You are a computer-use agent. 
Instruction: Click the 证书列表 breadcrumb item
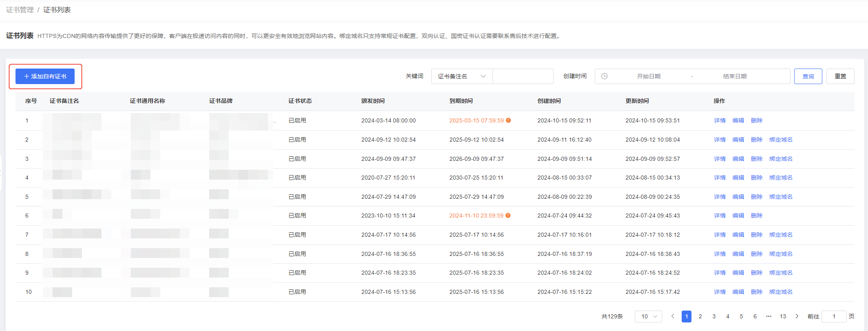[x=57, y=10]
